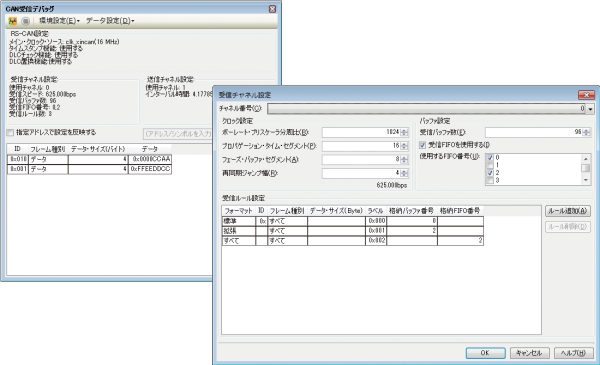Screen dimensions: 600x365
Task: Click the プロパゲーション・タイム・セグメント value field
Action: click(x=361, y=146)
